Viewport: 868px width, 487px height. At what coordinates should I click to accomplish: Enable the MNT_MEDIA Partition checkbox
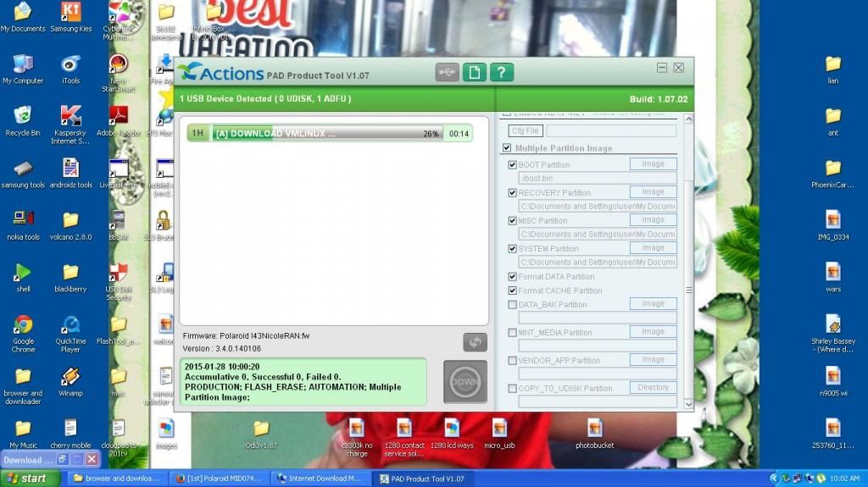click(512, 332)
